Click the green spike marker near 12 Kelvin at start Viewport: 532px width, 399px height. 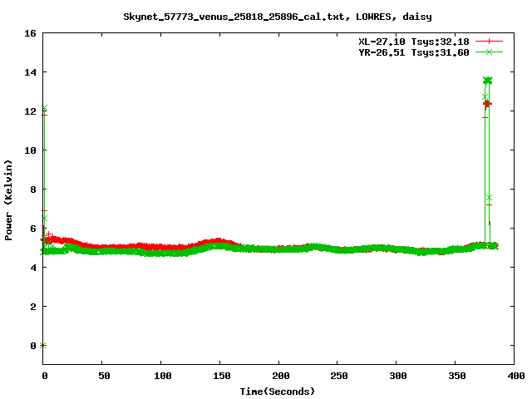(44, 108)
